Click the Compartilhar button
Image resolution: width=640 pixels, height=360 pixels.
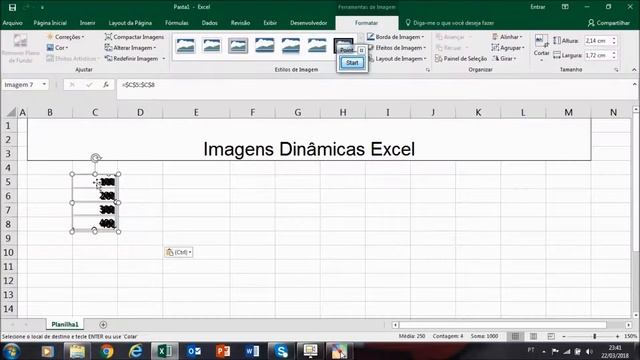coord(609,23)
